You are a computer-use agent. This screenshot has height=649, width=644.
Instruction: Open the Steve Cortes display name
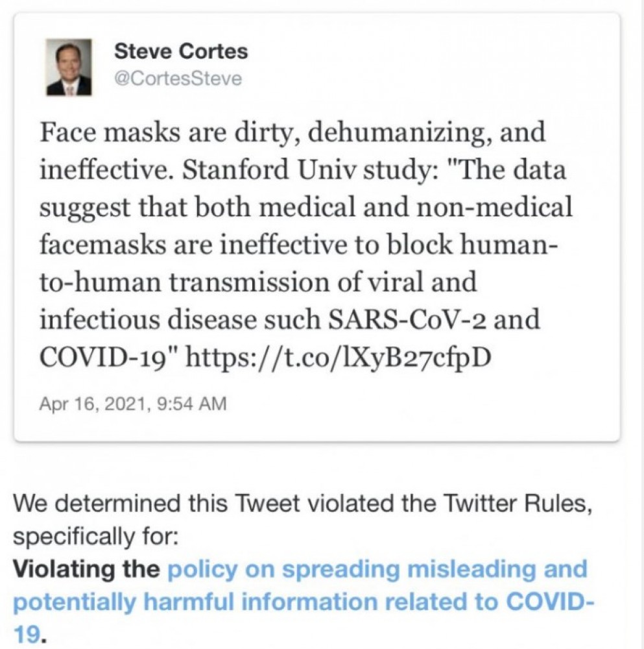180,51
